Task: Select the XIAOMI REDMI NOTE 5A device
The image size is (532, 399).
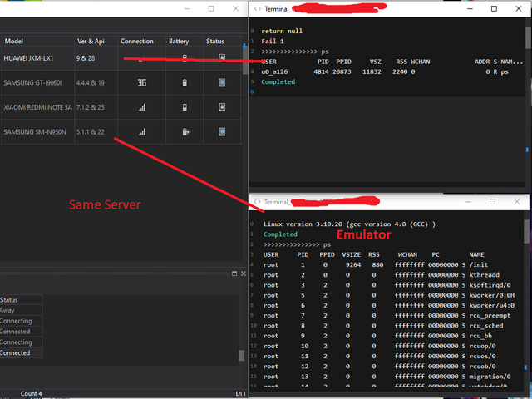Action: point(121,107)
